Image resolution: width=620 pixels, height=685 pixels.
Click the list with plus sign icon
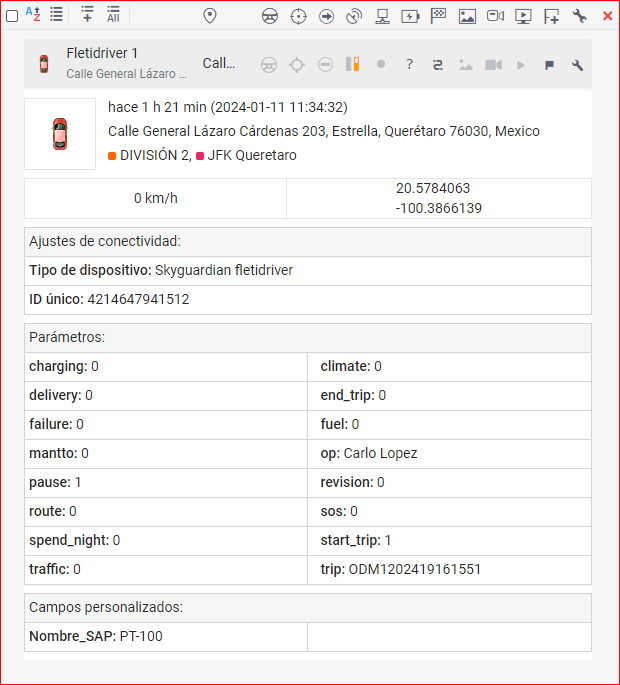(87, 14)
